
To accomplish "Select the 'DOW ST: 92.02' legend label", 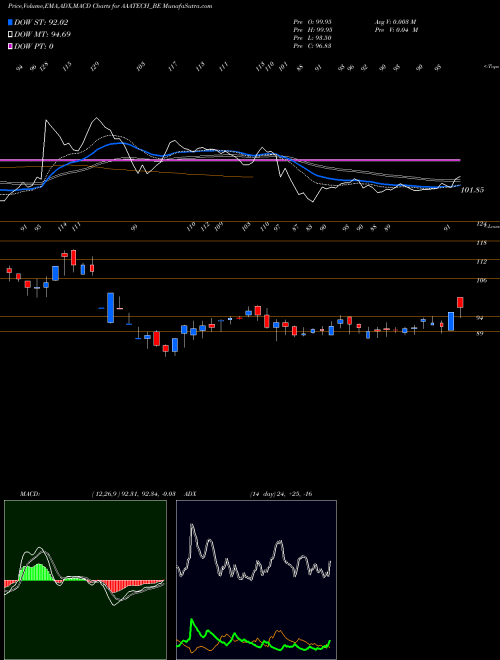I will 41,22.
